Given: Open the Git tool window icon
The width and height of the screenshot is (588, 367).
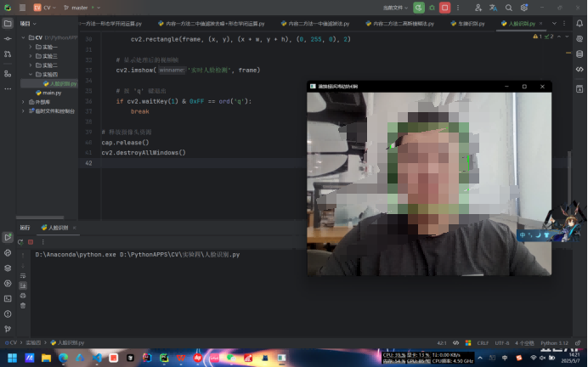Looking at the screenshot, I should (x=8, y=329).
